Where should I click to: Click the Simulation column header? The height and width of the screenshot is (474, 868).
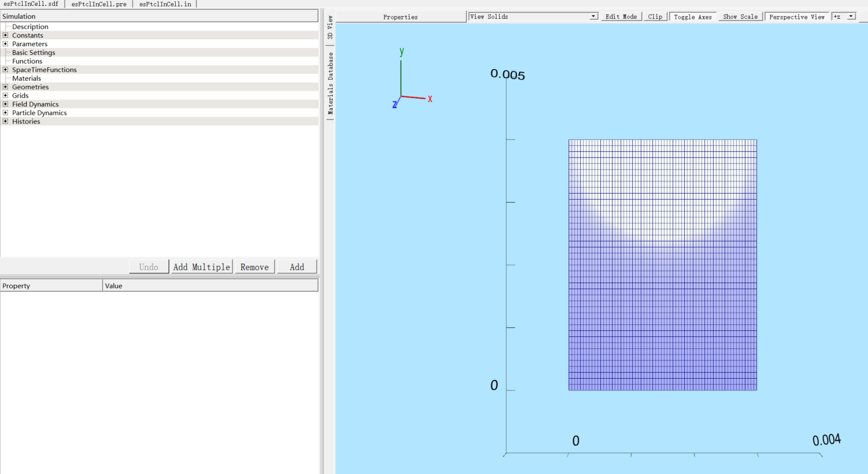tap(159, 16)
